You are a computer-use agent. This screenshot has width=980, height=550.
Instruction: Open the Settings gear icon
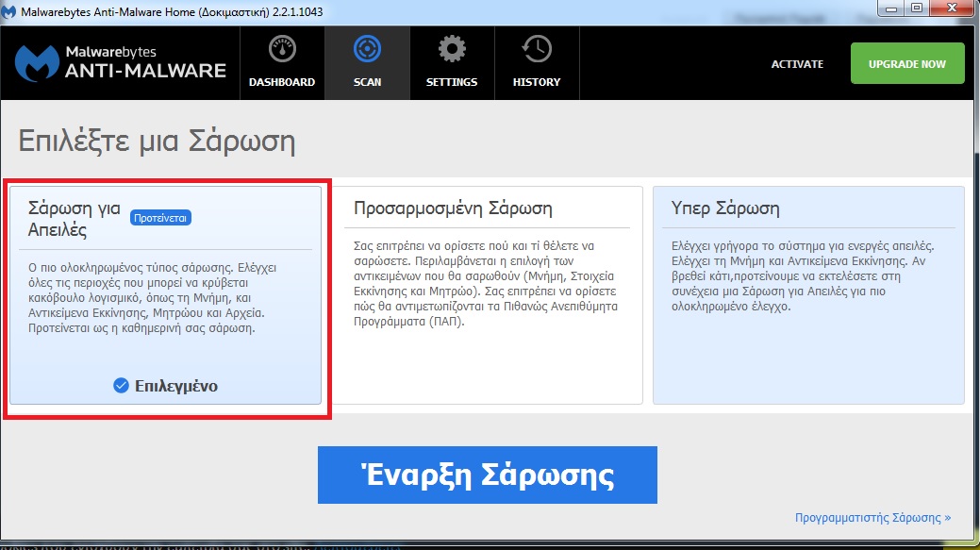(452, 49)
